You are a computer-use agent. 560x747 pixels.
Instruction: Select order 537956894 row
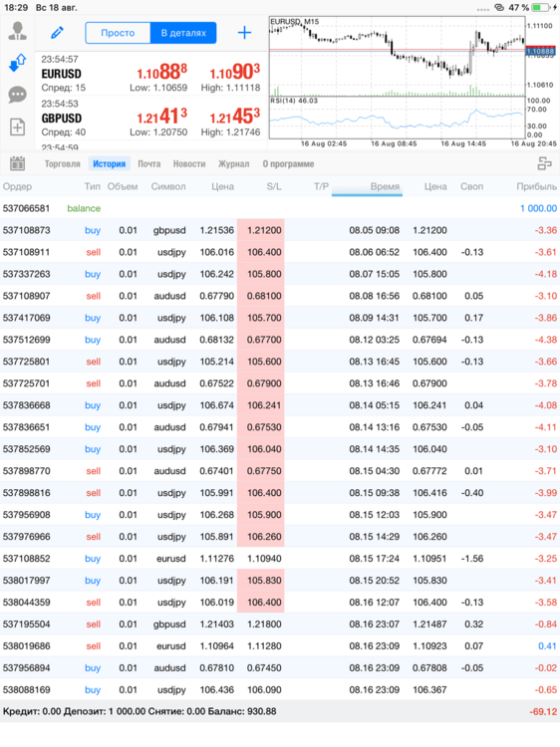click(280, 668)
